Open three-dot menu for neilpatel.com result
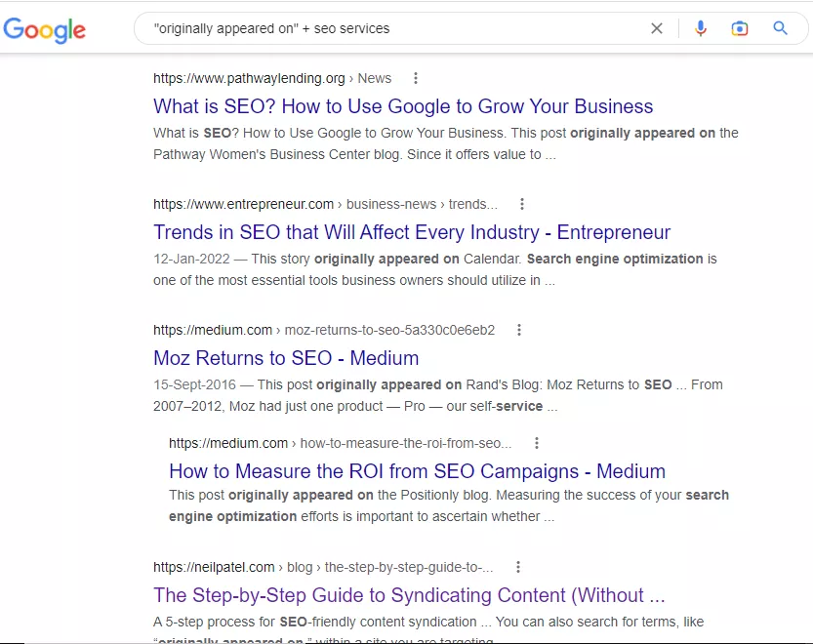 pos(518,567)
